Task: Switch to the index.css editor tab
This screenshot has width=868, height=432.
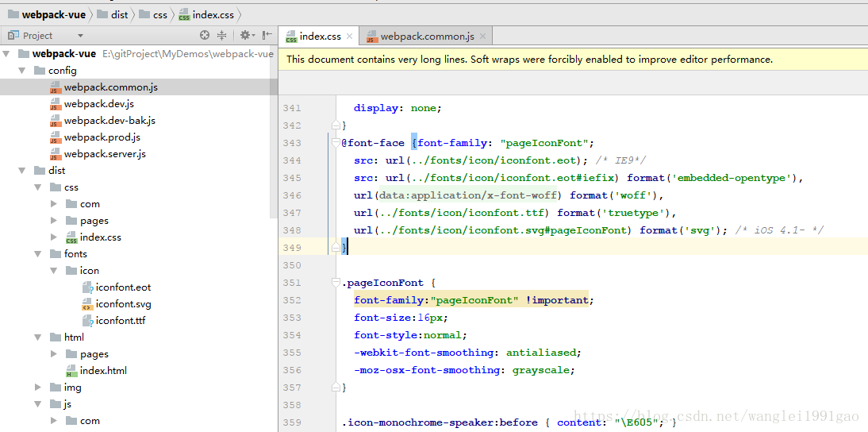Action: point(319,37)
